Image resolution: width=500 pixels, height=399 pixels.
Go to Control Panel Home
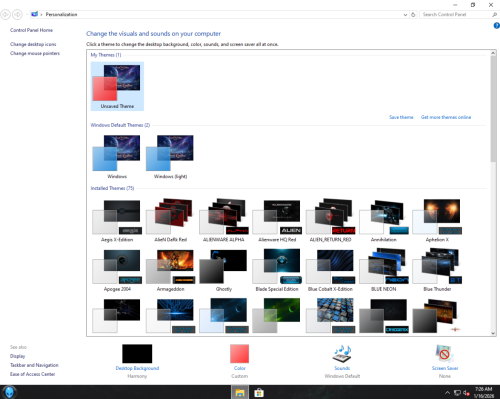tap(31, 30)
